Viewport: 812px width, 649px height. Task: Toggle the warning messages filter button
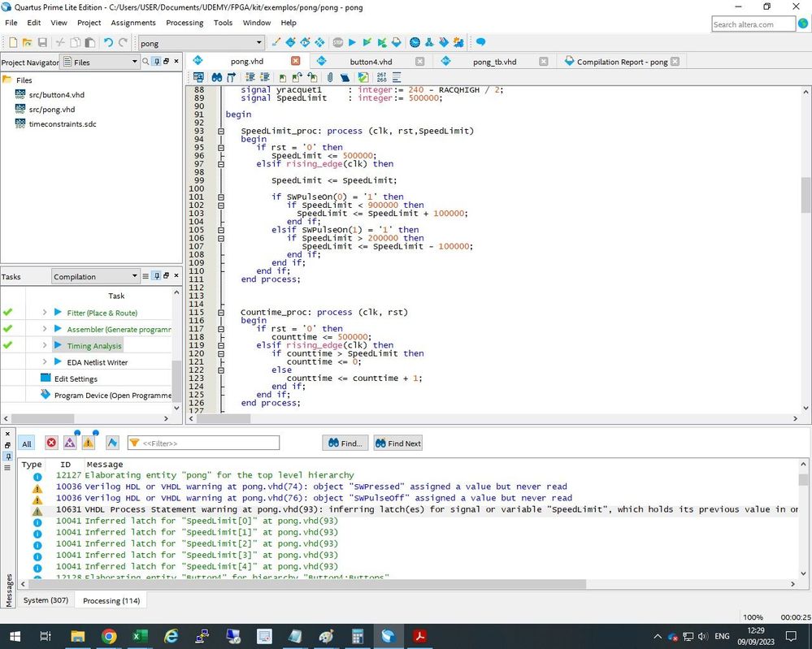88,443
